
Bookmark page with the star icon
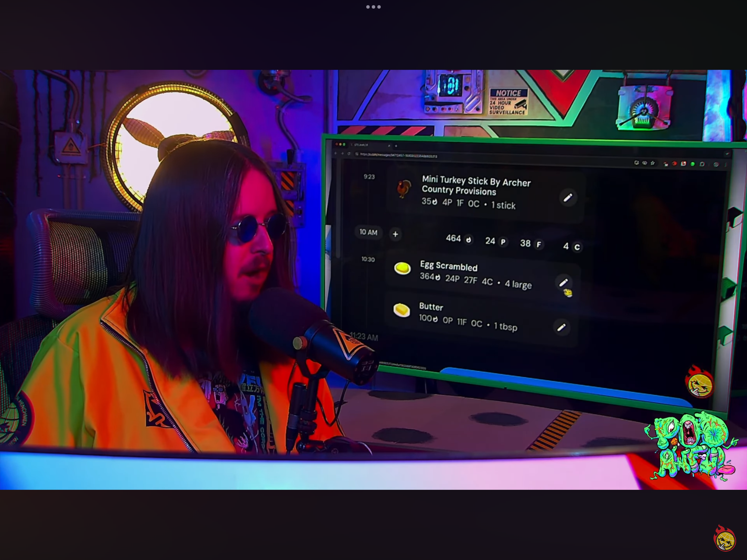(653, 163)
